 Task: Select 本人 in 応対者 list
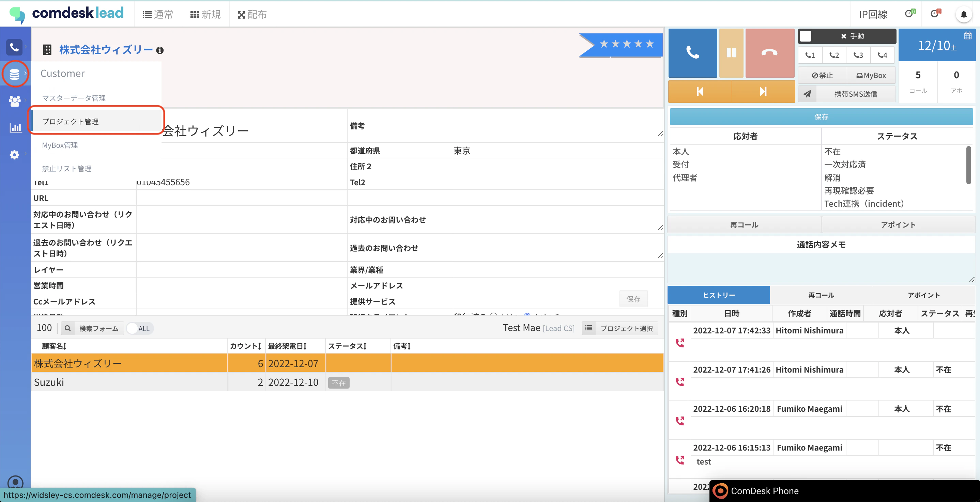[680, 151]
